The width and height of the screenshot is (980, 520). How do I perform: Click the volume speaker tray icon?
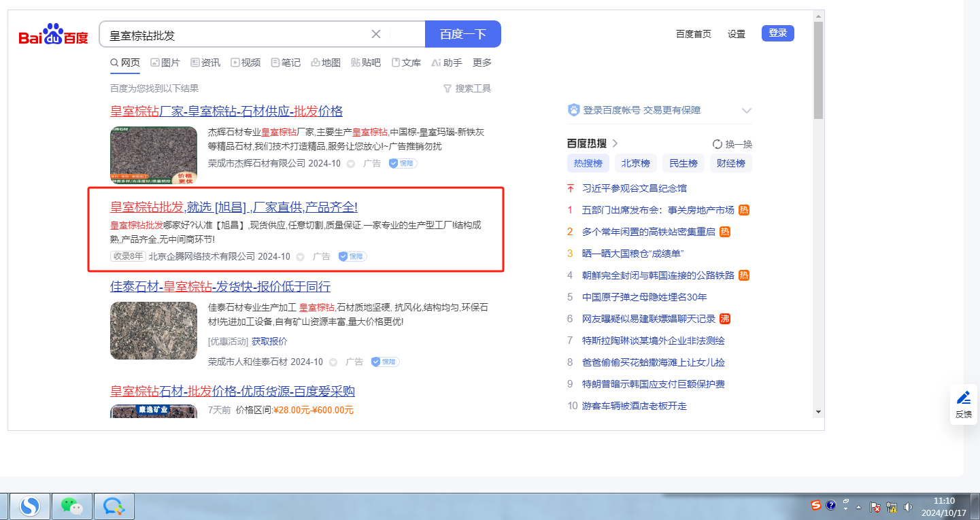(908, 507)
